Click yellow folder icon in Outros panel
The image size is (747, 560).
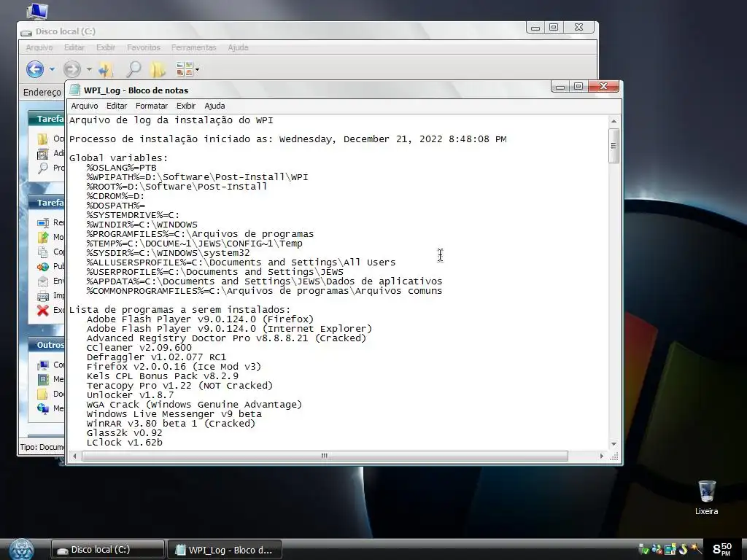pyautogui.click(x=43, y=394)
